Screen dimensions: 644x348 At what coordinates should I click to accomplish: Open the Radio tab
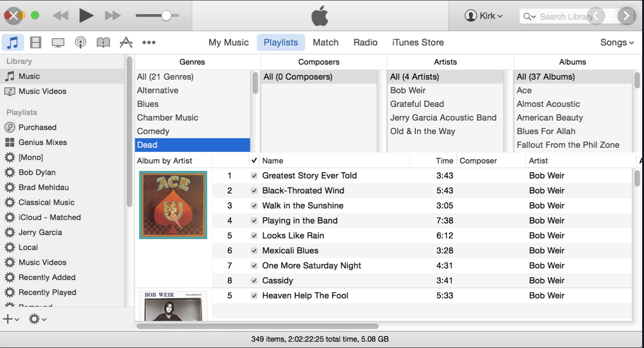(x=365, y=42)
